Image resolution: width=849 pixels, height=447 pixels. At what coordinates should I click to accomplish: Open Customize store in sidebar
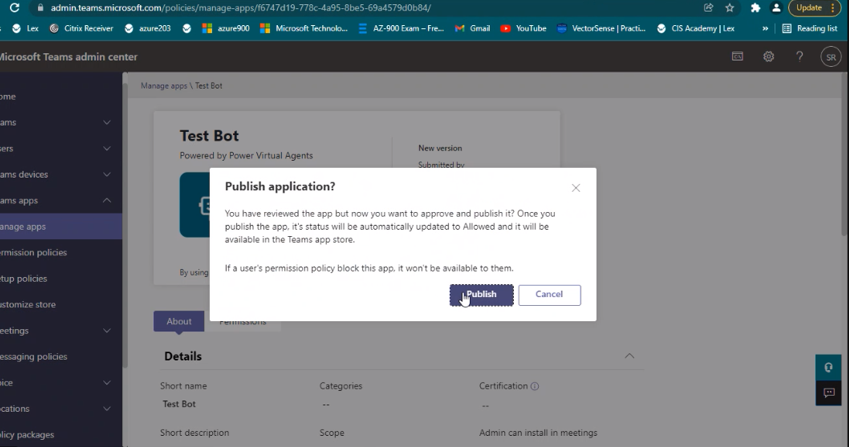click(61, 304)
